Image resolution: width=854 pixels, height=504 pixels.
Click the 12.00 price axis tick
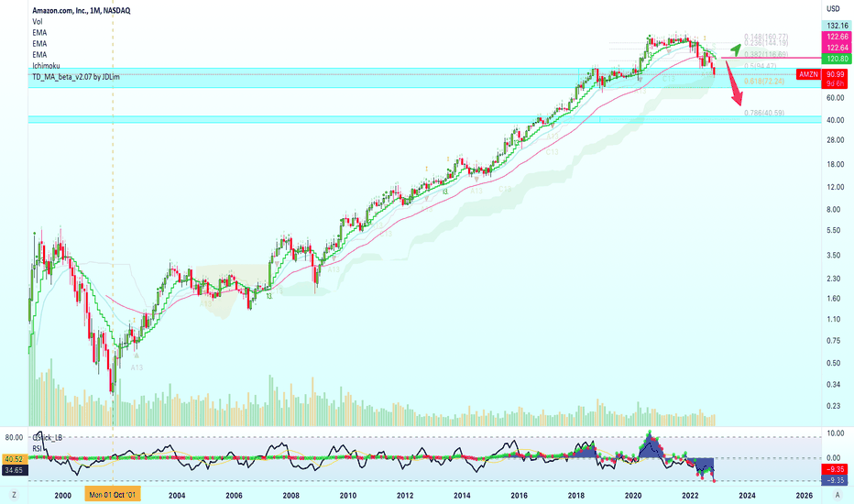coord(835,187)
